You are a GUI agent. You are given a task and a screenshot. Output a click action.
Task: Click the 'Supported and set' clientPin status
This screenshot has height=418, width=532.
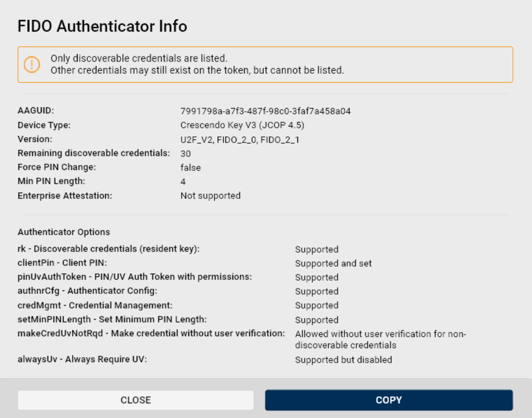[x=333, y=263]
